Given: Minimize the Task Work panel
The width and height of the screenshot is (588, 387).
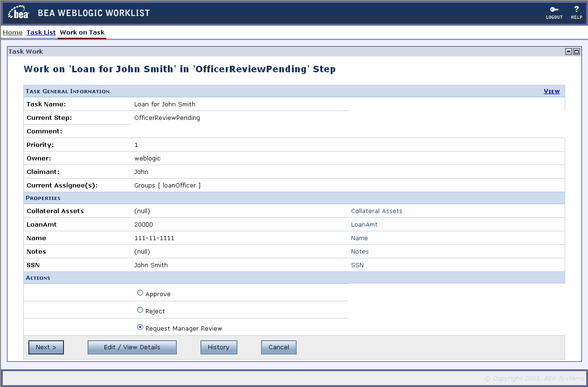Looking at the screenshot, I should click(x=569, y=52).
